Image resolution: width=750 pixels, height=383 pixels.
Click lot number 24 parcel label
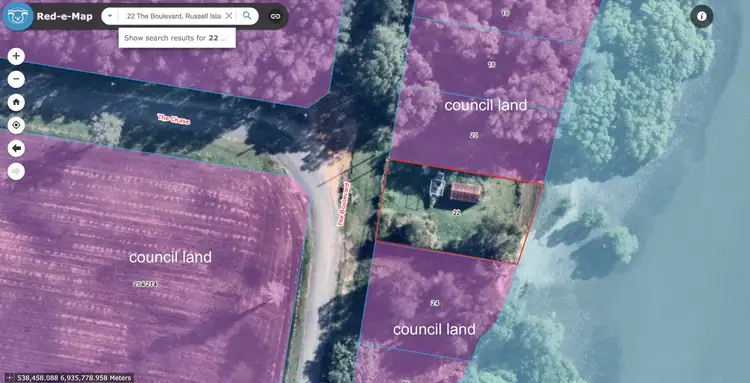point(435,303)
